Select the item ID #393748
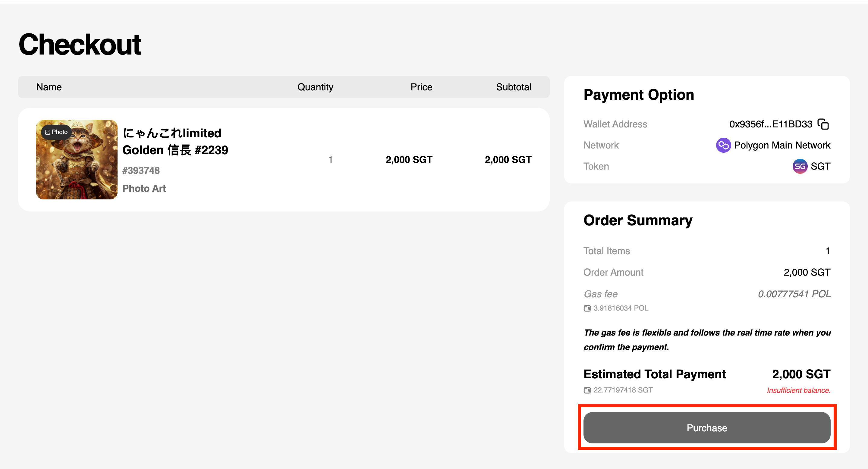Screen dimensions: 868x469 pyautogui.click(x=141, y=170)
